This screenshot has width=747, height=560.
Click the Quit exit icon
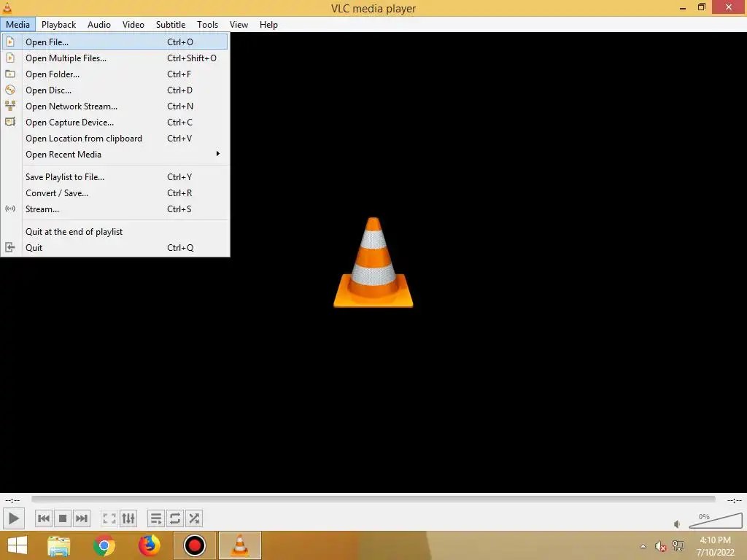(10, 247)
